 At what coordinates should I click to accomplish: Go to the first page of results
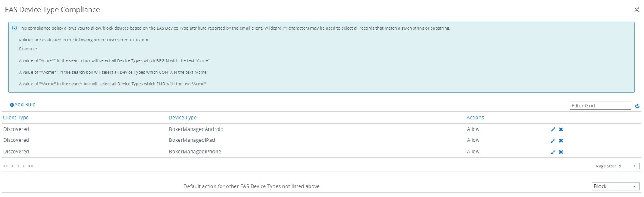click(6, 166)
